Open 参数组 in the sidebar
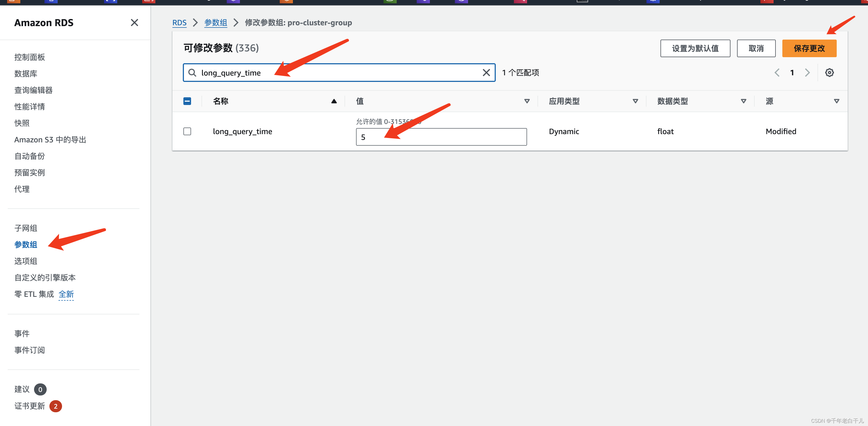 click(26, 245)
